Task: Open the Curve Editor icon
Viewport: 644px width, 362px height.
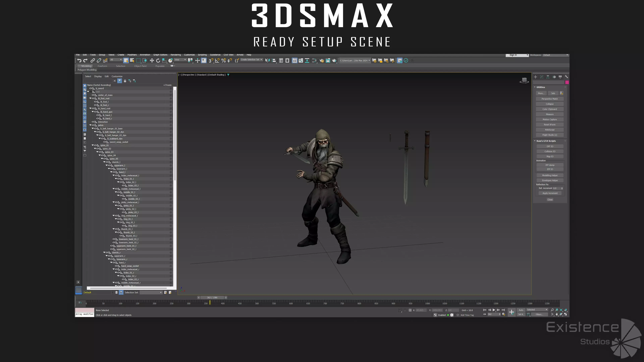Action: pos(301,61)
